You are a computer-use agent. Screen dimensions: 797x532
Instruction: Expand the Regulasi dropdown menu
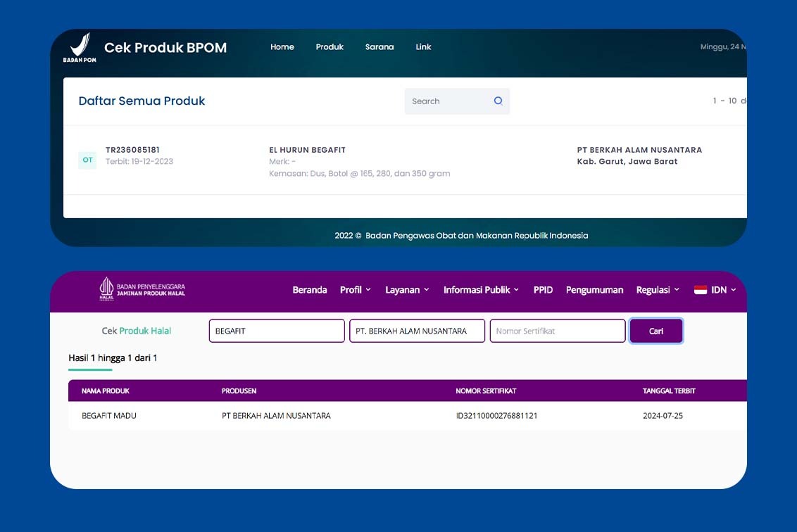[x=658, y=290]
